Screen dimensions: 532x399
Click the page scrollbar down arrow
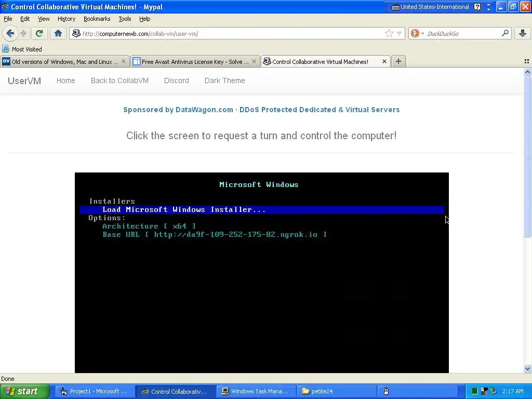coord(528,368)
